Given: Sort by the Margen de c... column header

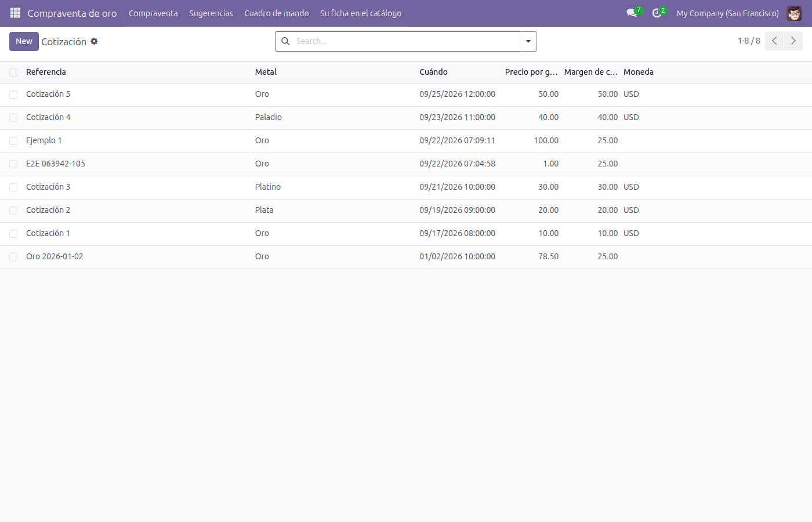Looking at the screenshot, I should pos(591,72).
